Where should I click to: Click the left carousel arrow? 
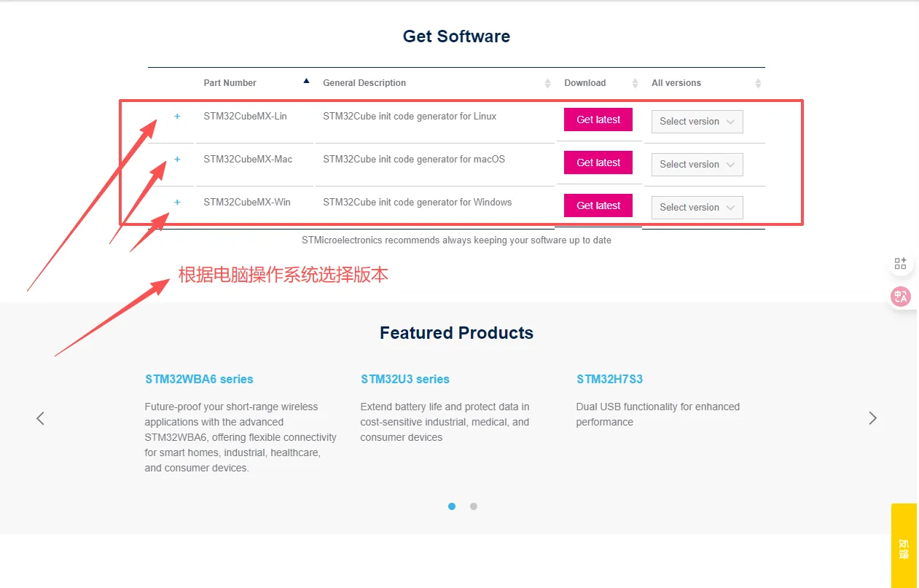(x=40, y=418)
